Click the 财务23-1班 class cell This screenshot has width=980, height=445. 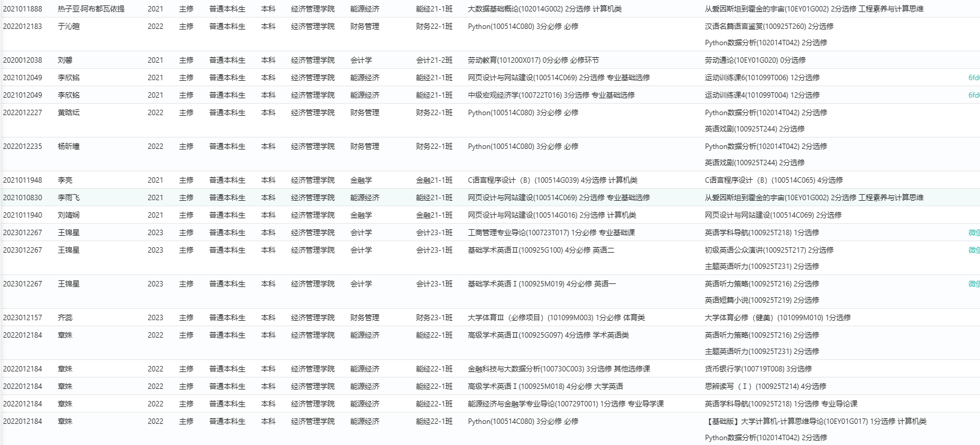tap(434, 318)
